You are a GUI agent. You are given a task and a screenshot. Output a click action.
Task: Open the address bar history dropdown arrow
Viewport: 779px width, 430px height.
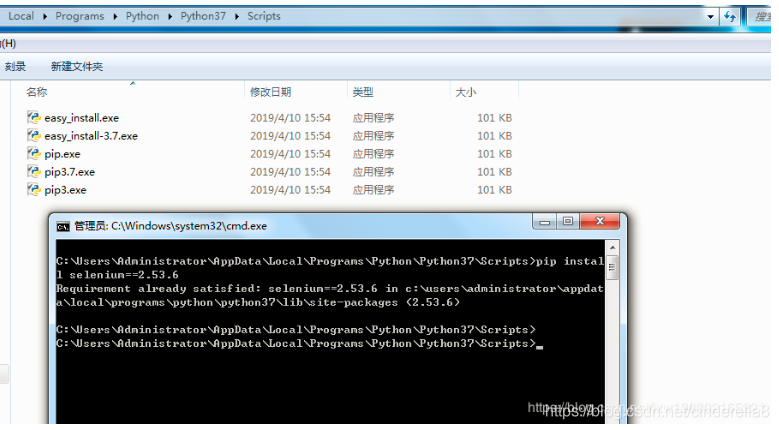710,16
